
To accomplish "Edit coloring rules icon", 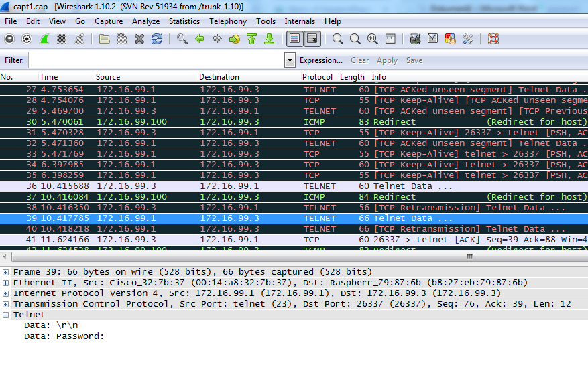I will click(450, 39).
